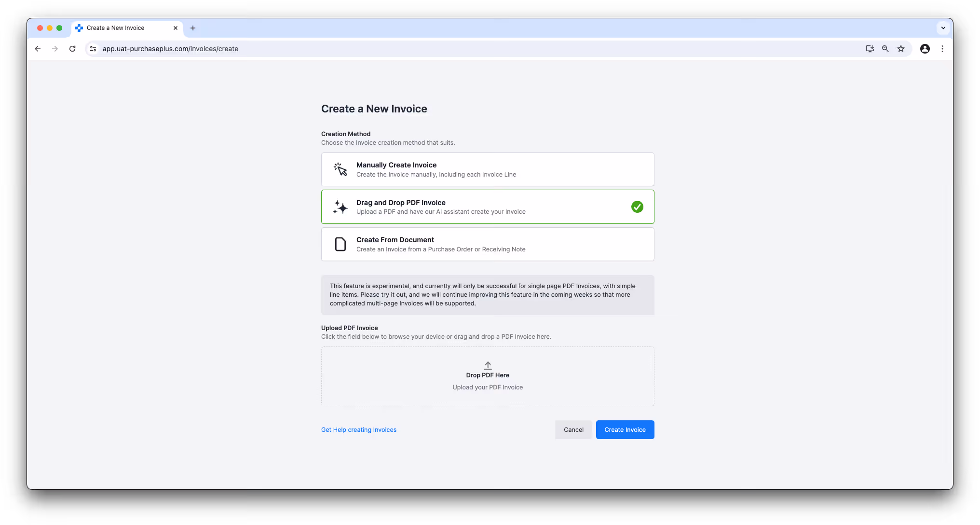This screenshot has width=980, height=525.
Task: Click the cursor icon beside Manually Create Invoice
Action: [340, 169]
